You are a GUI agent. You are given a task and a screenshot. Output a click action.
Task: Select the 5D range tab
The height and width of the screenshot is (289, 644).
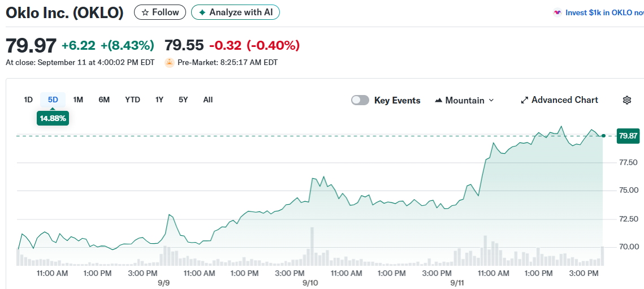pyautogui.click(x=53, y=100)
